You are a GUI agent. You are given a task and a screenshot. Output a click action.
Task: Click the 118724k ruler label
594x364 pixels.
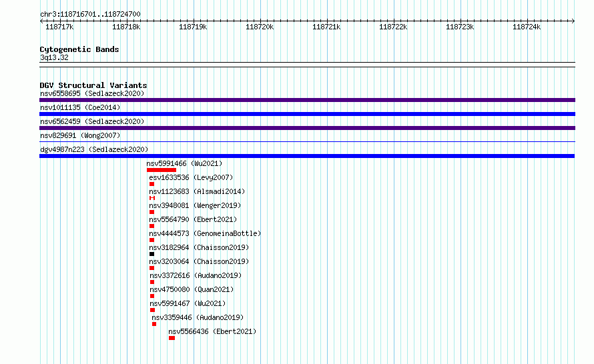pos(526,27)
